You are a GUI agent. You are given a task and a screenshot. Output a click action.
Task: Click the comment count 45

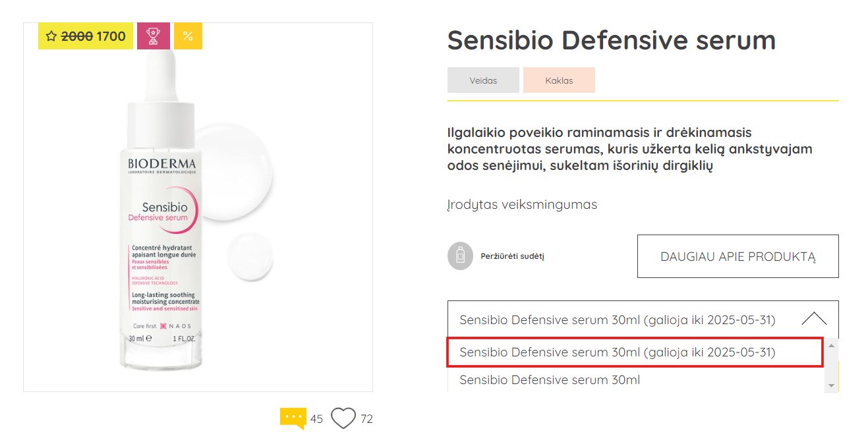pos(316,419)
